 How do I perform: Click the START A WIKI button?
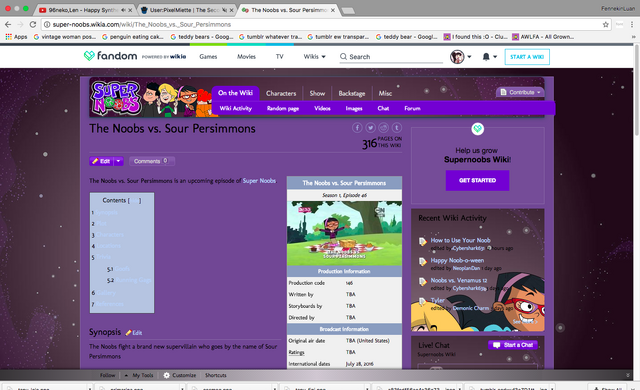[x=527, y=57]
